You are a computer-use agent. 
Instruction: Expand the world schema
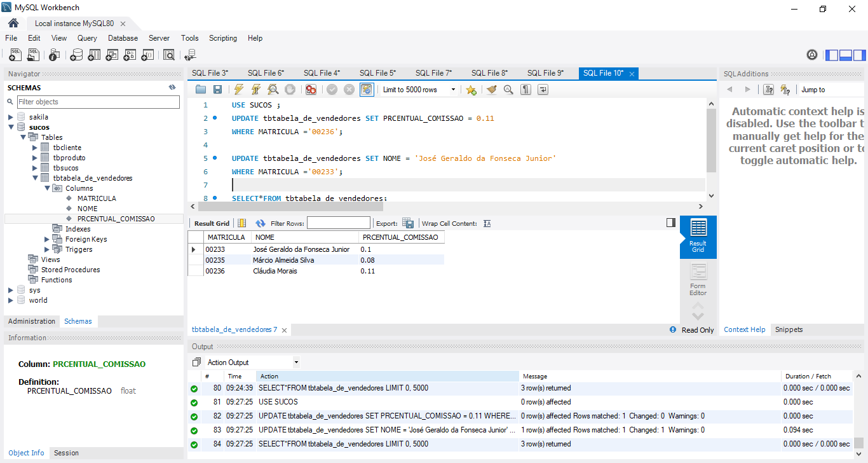10,300
